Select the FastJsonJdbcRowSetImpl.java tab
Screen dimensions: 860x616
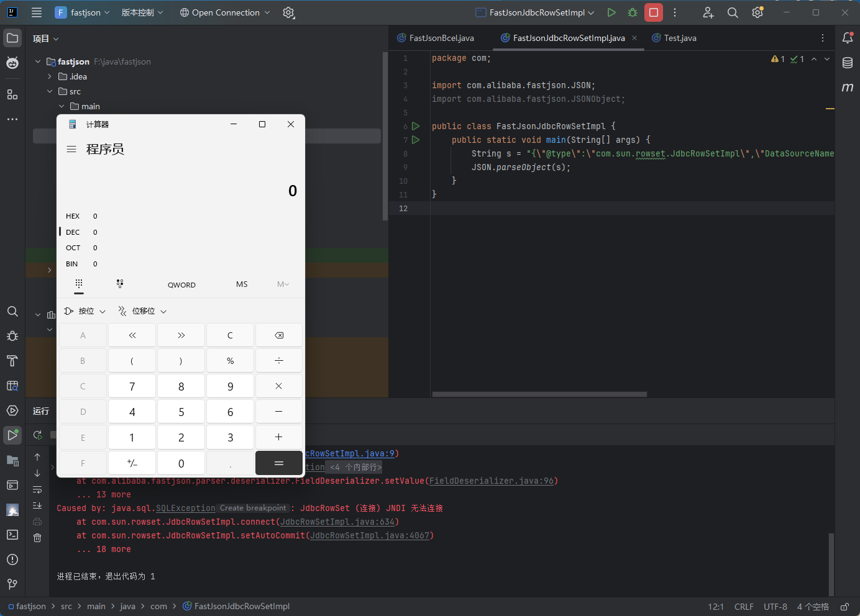pyautogui.click(x=569, y=38)
